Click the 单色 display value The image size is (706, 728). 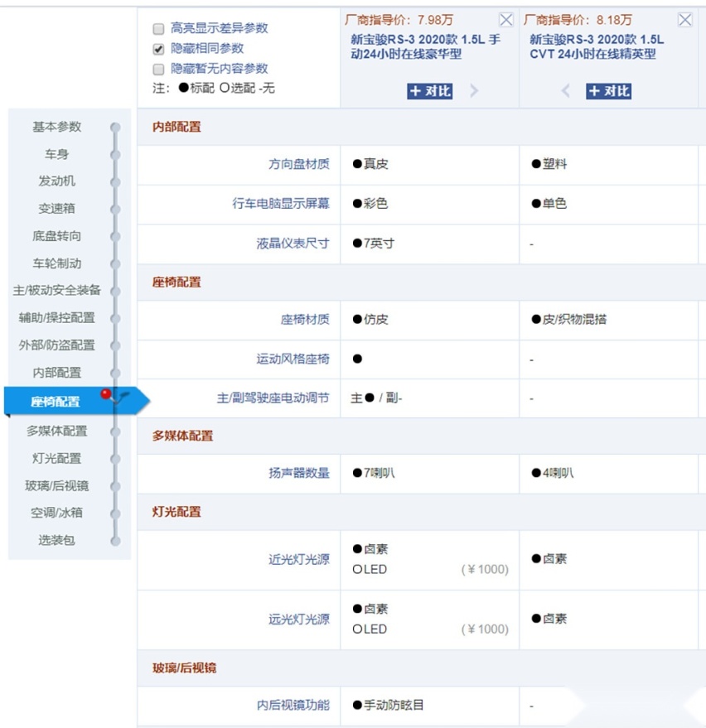(549, 204)
